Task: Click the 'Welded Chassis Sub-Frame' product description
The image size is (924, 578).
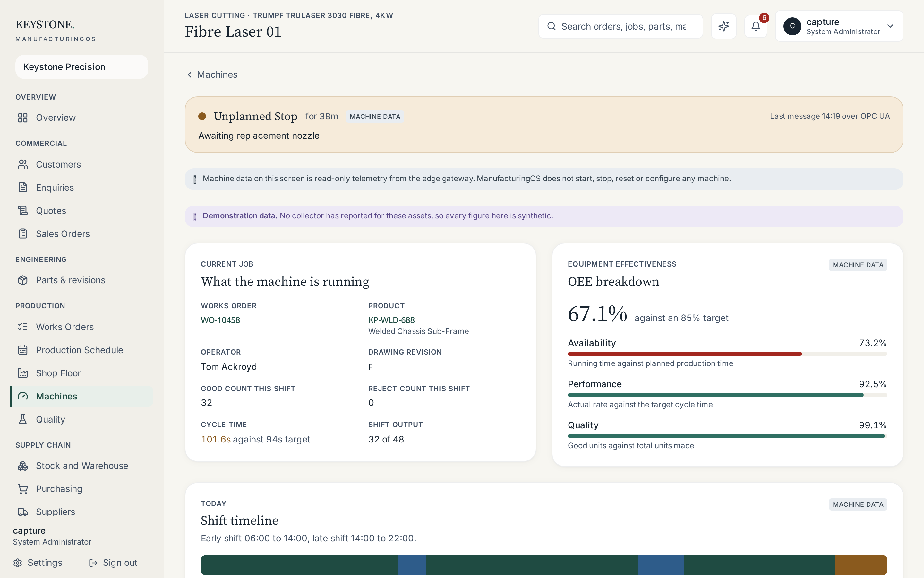Action: pyautogui.click(x=418, y=331)
